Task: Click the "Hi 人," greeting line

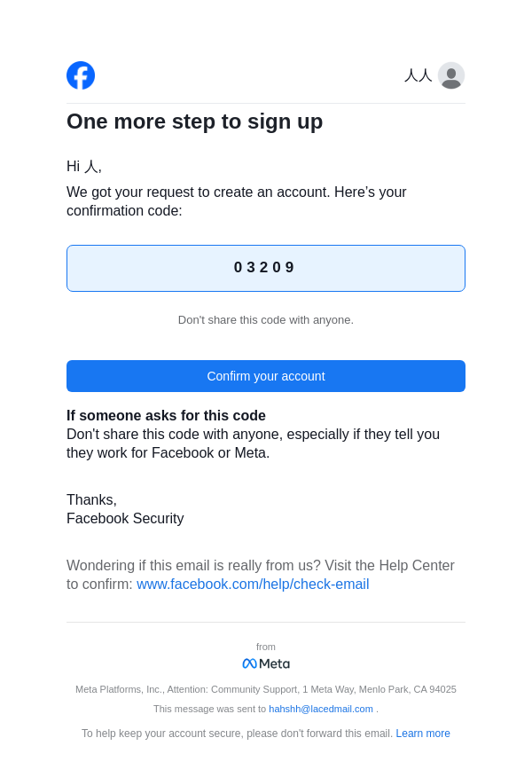Action: pos(84,167)
